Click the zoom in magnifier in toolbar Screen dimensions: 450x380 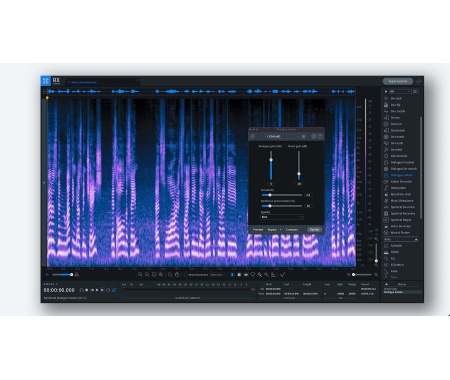click(x=140, y=275)
